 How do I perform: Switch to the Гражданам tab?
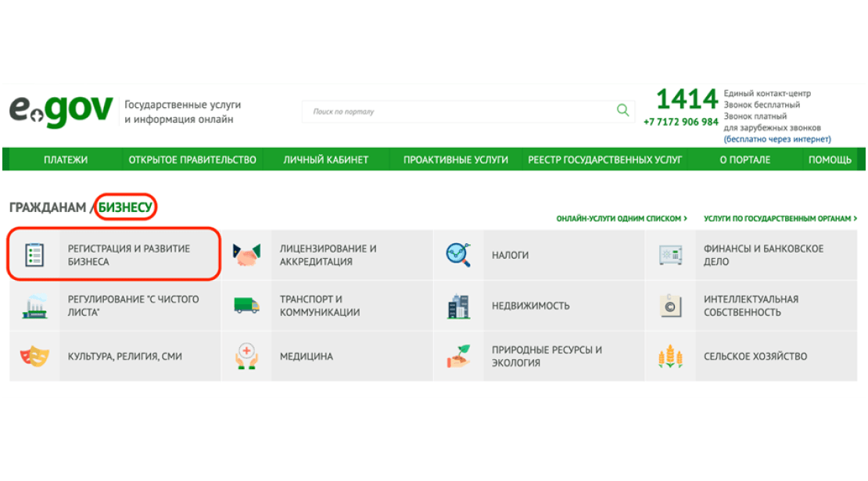[47, 207]
